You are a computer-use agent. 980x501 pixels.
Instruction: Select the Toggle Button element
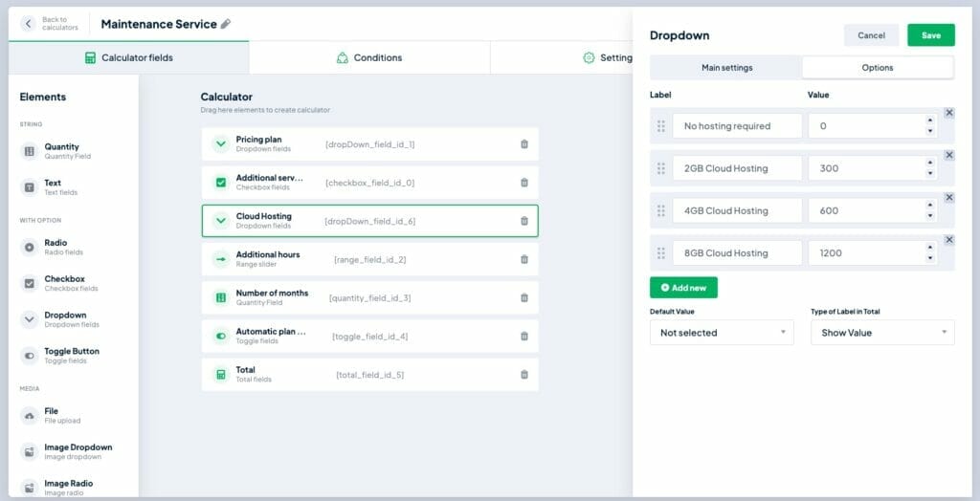pos(71,356)
